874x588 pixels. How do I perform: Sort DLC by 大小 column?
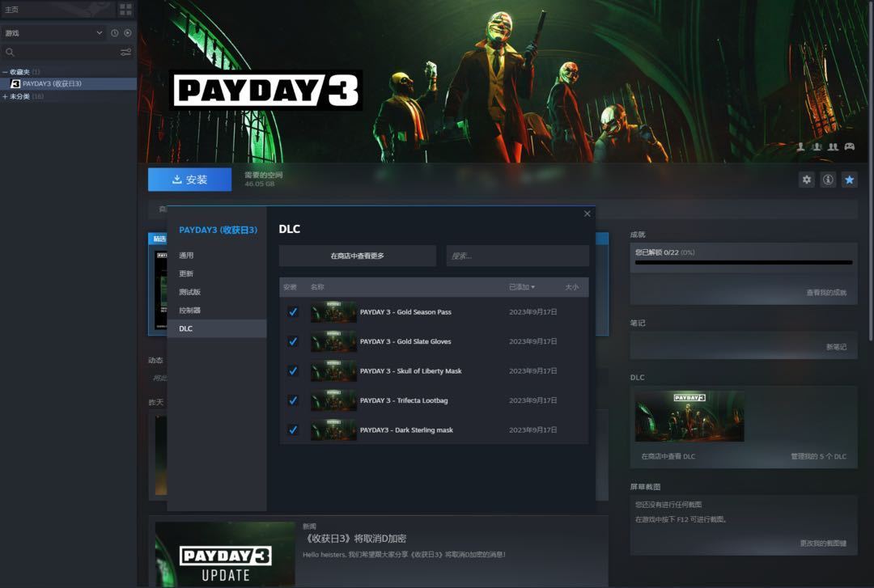[572, 287]
